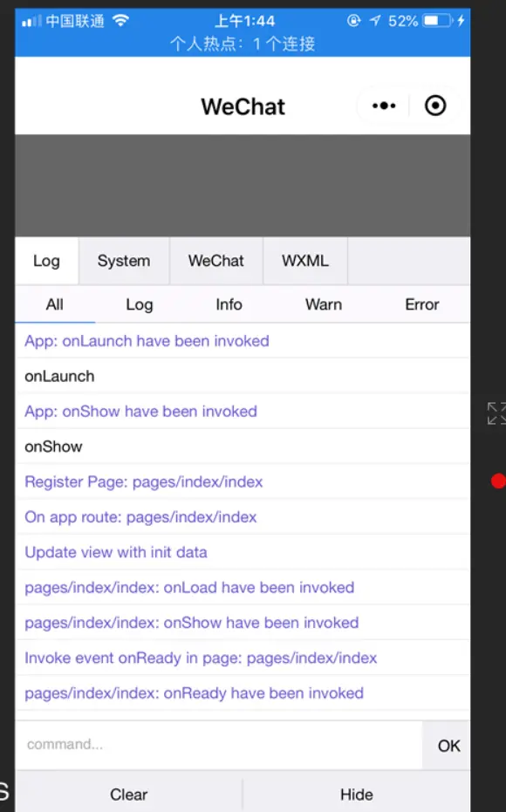Tap the 中国联通 carrier label
Viewport: 506px width, 812px height.
[75, 21]
